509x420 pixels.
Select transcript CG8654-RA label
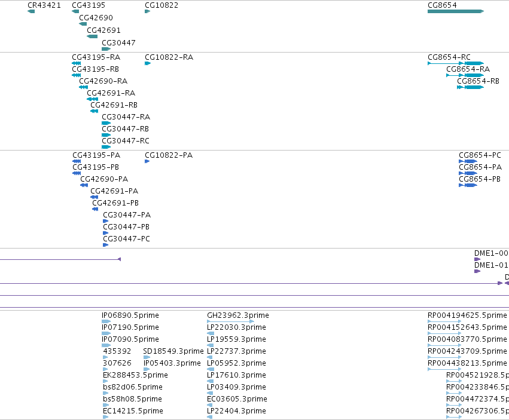pyautogui.click(x=468, y=69)
